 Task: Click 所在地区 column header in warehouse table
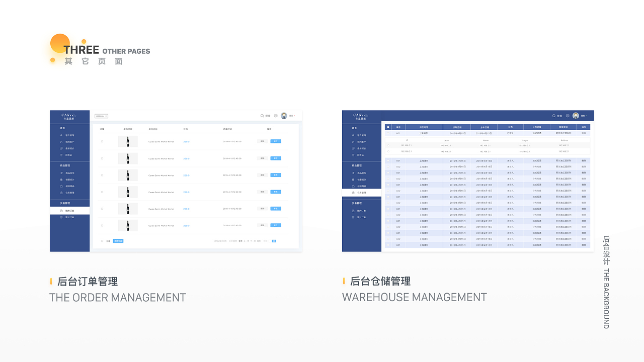[424, 127]
